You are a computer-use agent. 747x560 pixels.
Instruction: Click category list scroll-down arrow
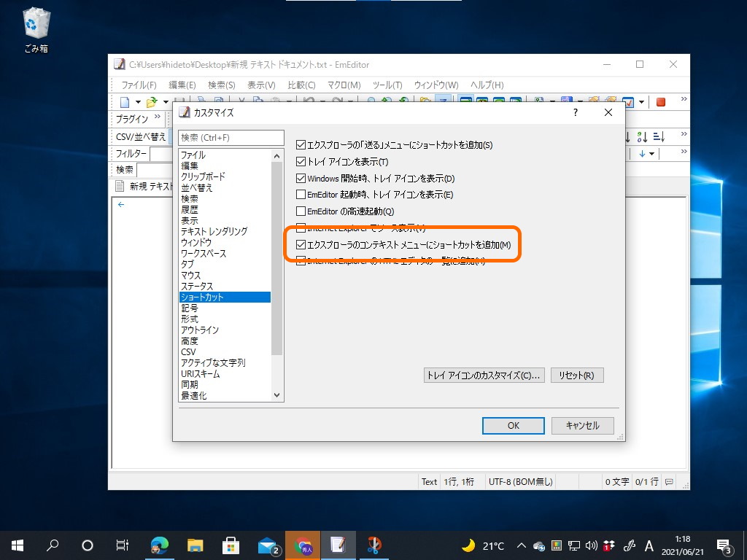(x=276, y=395)
